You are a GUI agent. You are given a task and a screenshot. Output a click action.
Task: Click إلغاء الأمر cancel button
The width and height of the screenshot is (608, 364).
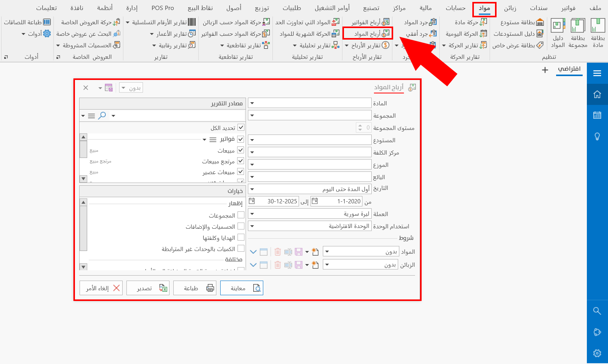tap(101, 288)
